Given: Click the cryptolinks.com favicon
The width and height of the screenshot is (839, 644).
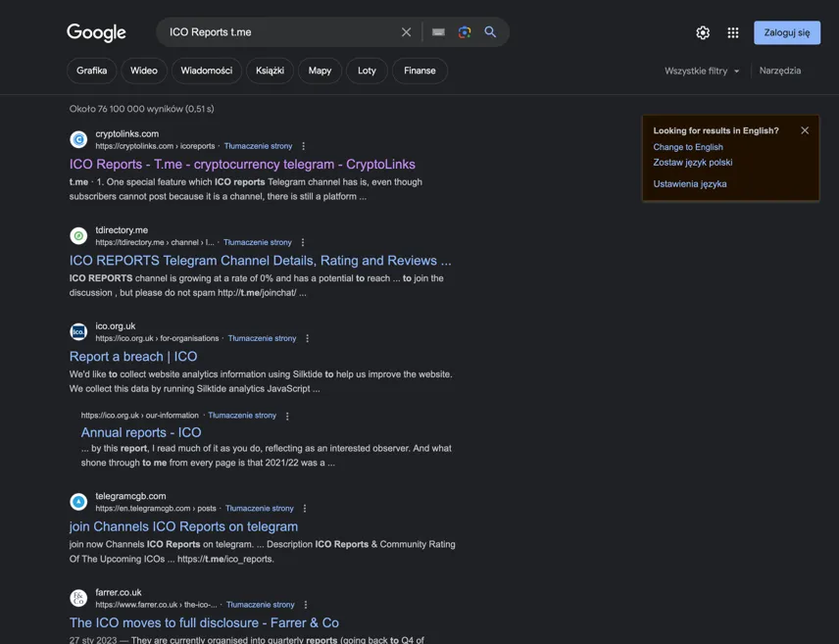Looking at the screenshot, I should (78, 140).
